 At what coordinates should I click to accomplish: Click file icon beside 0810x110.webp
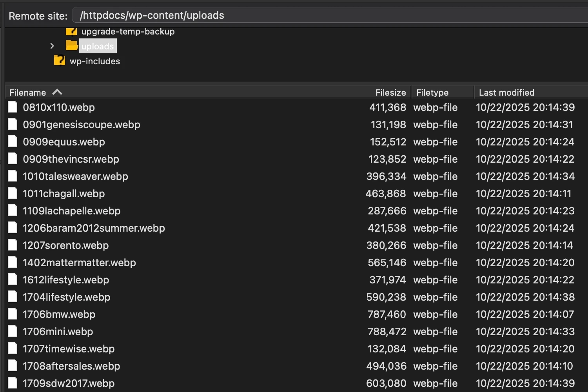[13, 107]
